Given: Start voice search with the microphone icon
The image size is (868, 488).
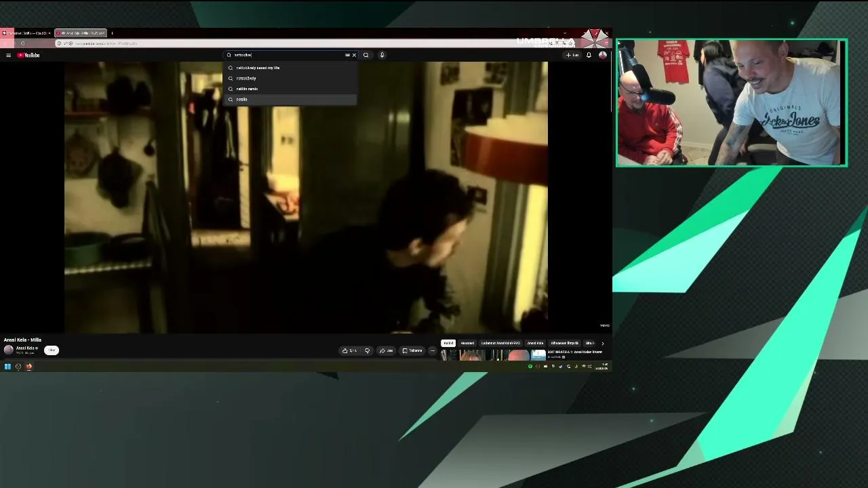Looking at the screenshot, I should 382,55.
